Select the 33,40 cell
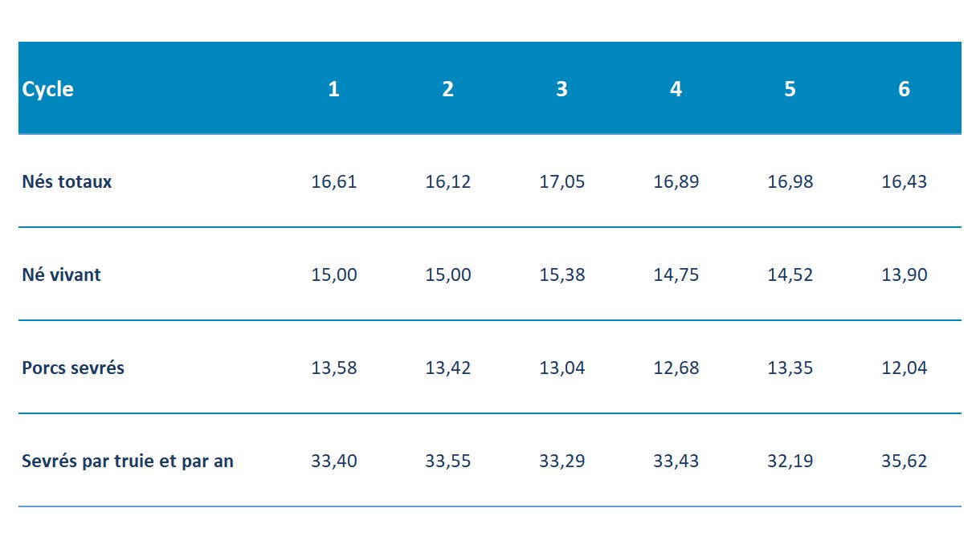 point(334,462)
